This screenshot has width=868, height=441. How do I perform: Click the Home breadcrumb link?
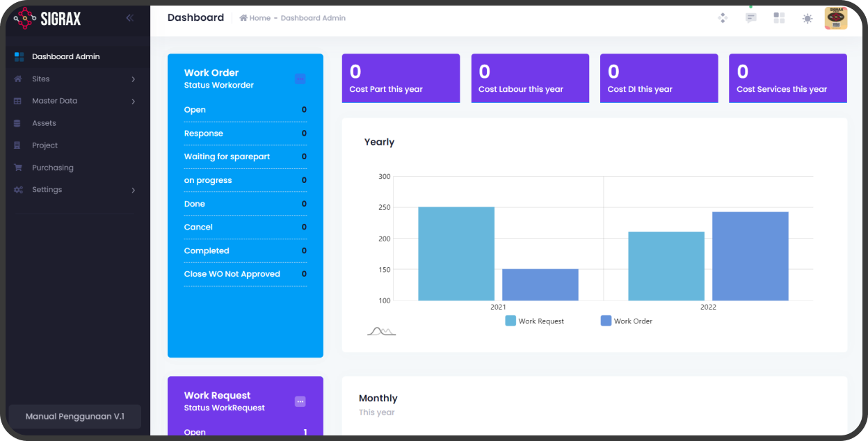point(255,18)
